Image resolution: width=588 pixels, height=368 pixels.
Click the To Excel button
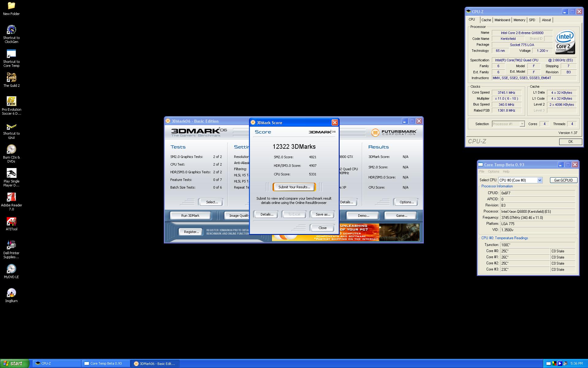(294, 214)
